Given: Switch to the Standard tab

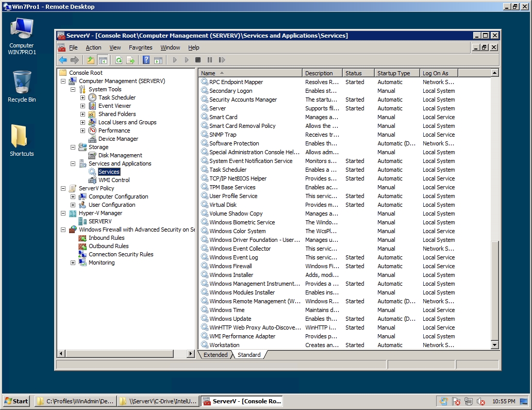Looking at the screenshot, I should click(x=249, y=355).
